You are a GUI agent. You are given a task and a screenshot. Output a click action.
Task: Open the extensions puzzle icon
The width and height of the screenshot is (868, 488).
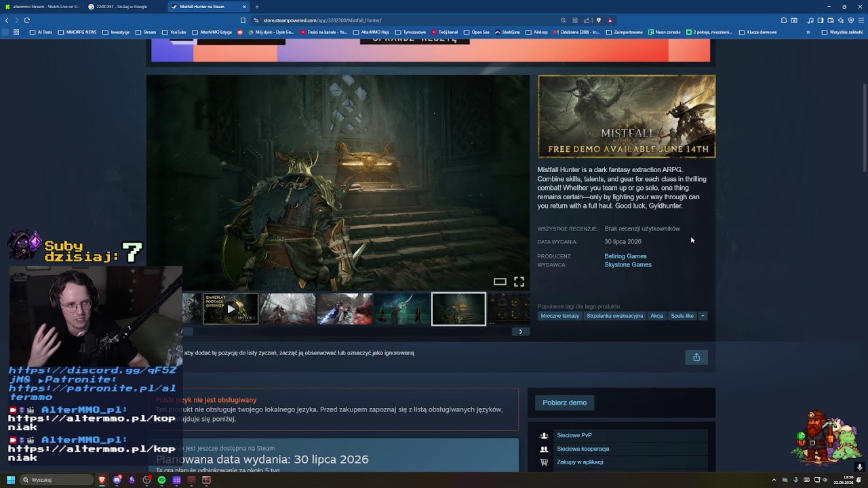tap(785, 20)
